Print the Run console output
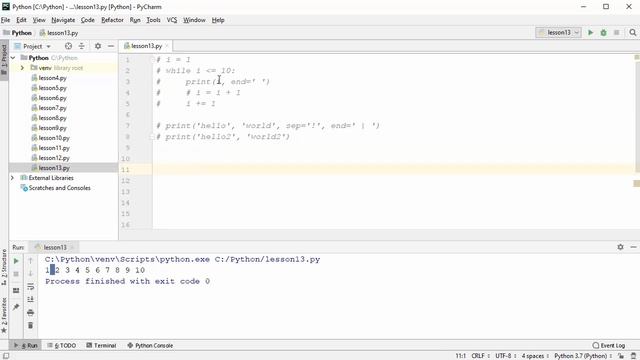Screen dimensions: 640x360 click(x=31, y=313)
